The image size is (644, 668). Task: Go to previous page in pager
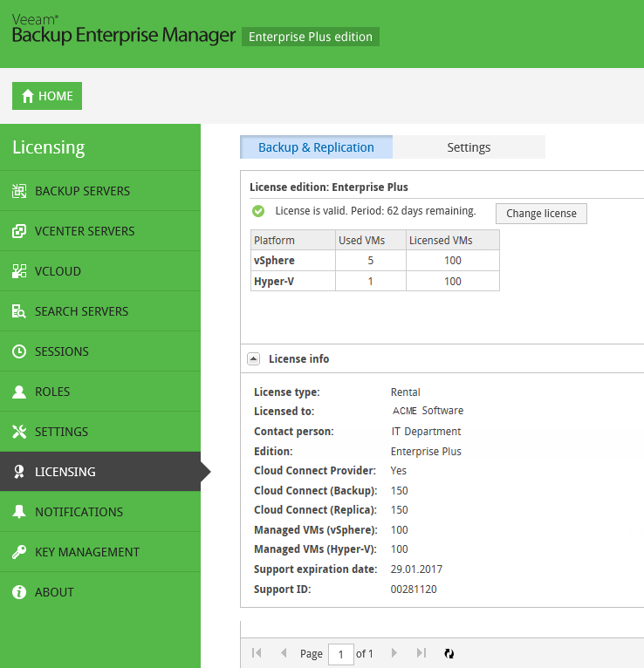click(284, 652)
